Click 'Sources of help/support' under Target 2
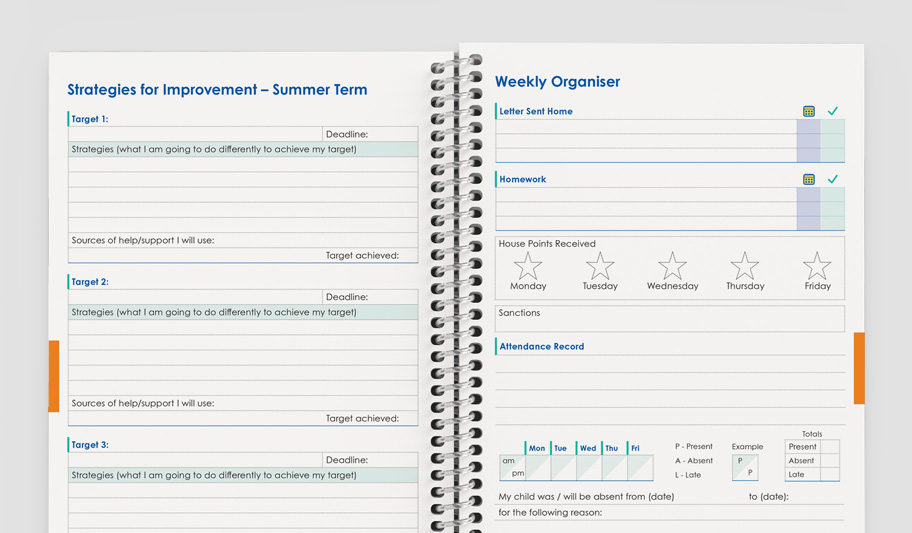Image resolution: width=912 pixels, height=533 pixels. point(142,403)
